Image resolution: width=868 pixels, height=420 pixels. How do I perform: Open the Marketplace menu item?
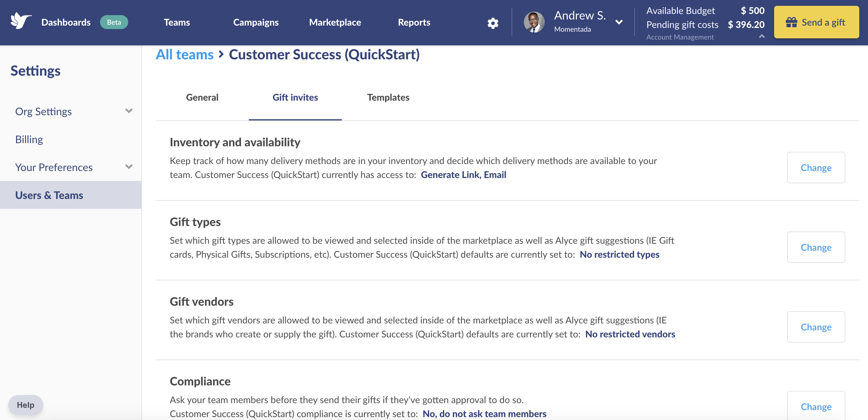[335, 22]
